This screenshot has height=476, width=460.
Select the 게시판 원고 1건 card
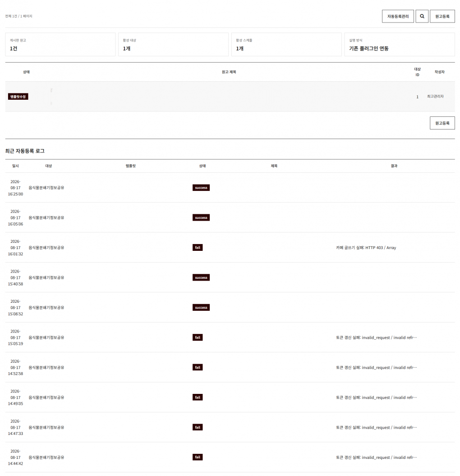tap(60, 45)
